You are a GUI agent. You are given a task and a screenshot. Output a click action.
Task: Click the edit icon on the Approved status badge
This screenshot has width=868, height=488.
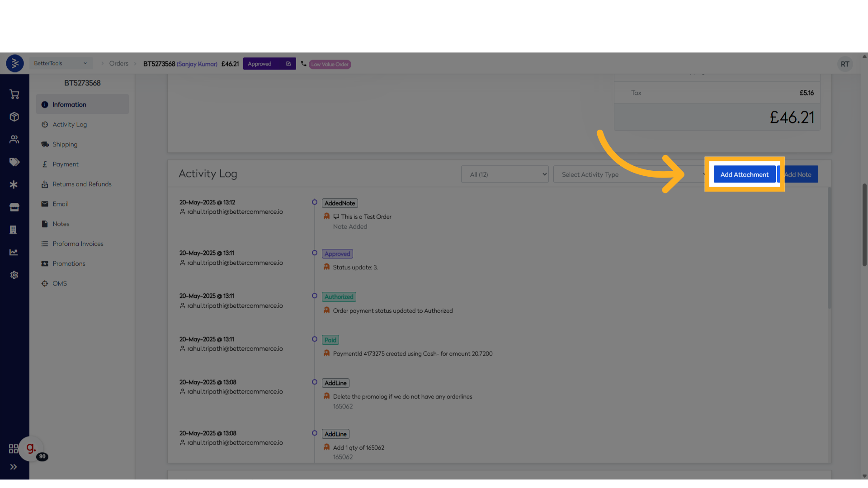(x=288, y=64)
